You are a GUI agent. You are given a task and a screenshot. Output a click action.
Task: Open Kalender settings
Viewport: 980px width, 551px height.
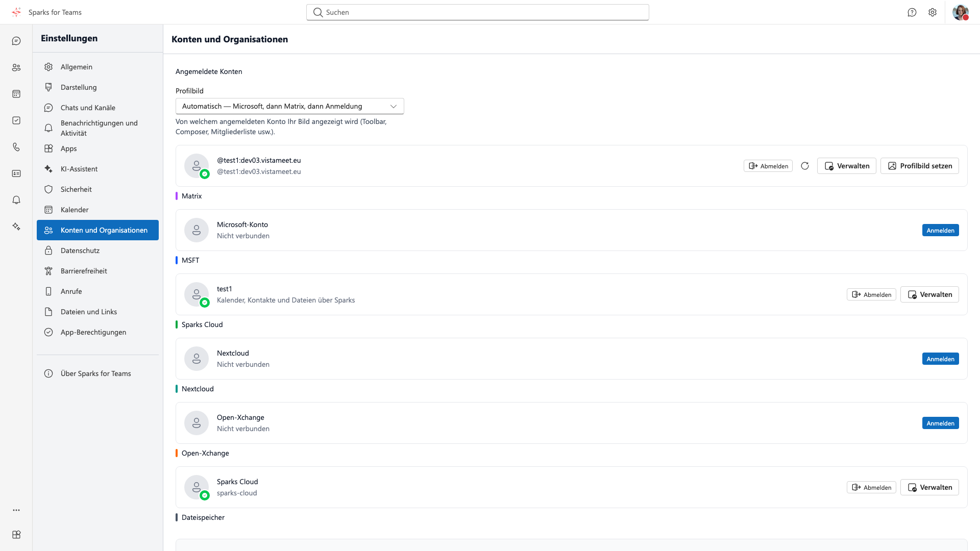click(x=97, y=210)
